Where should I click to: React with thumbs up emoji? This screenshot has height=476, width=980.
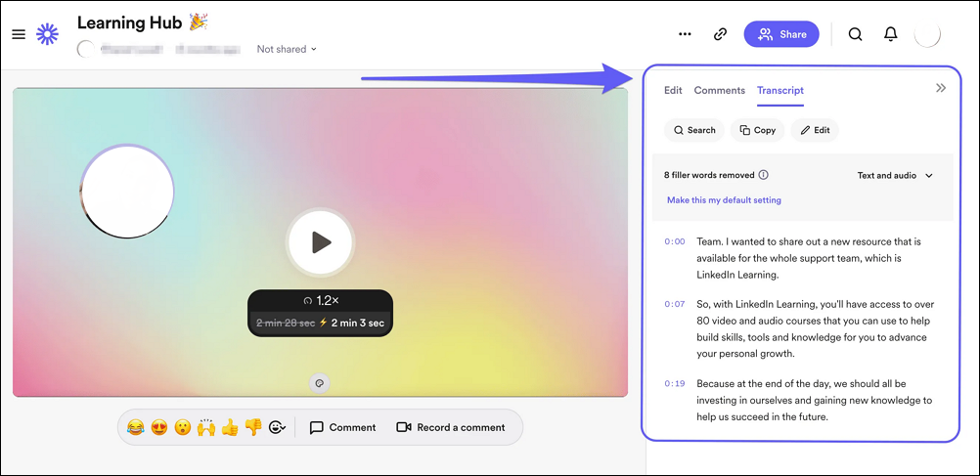click(x=230, y=427)
